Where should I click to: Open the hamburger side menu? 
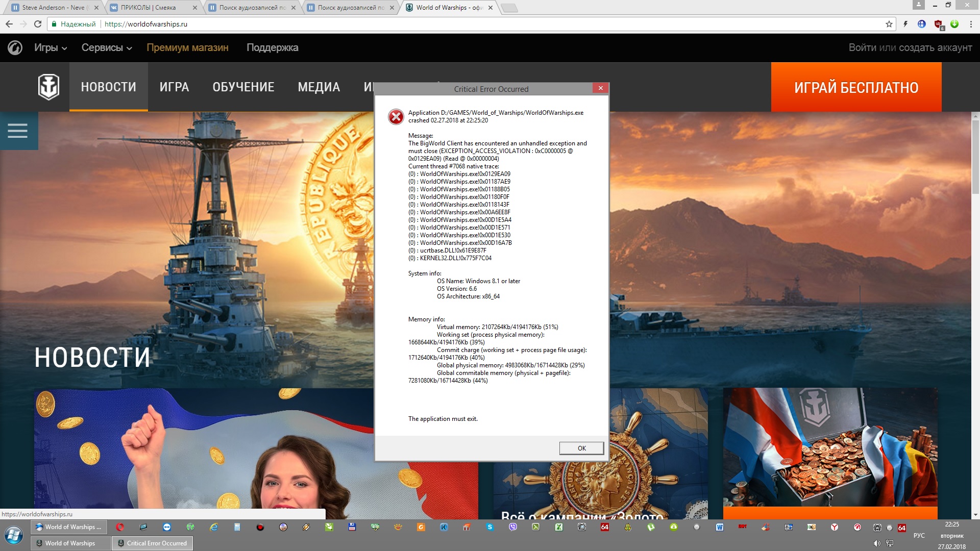point(18,131)
